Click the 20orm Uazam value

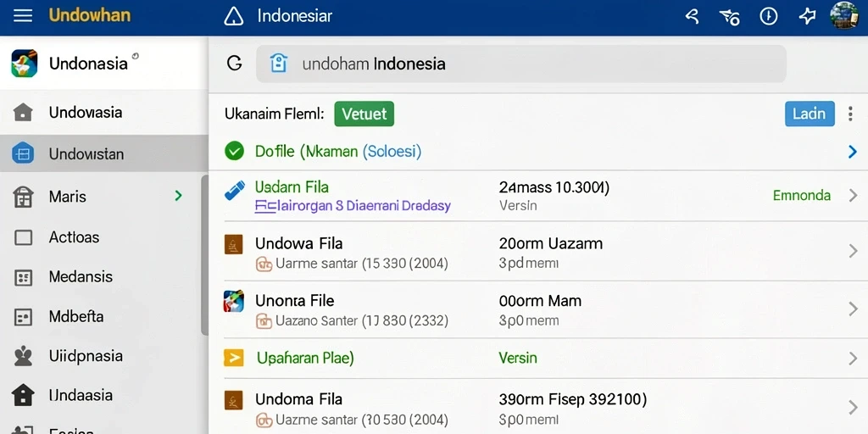click(551, 243)
